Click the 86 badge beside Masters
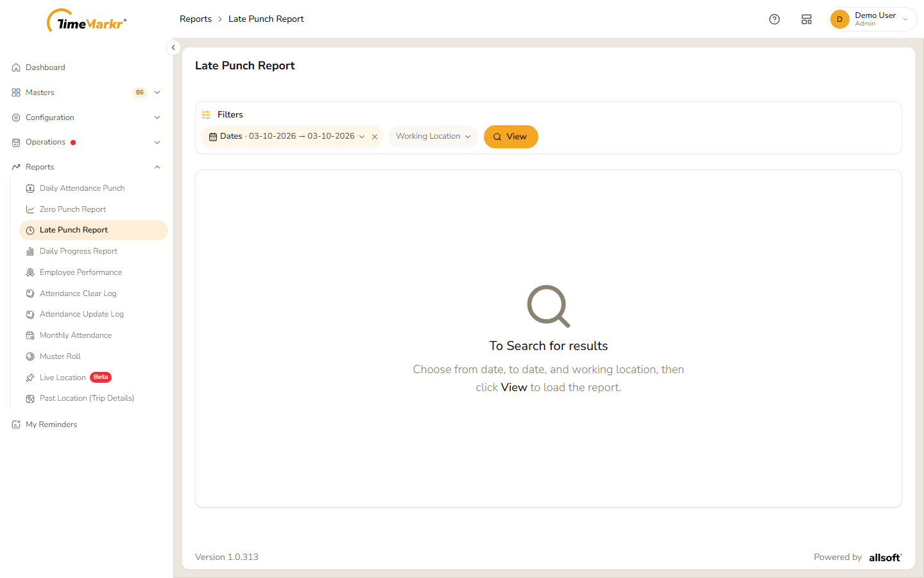Image resolution: width=924 pixels, height=578 pixels. (140, 92)
